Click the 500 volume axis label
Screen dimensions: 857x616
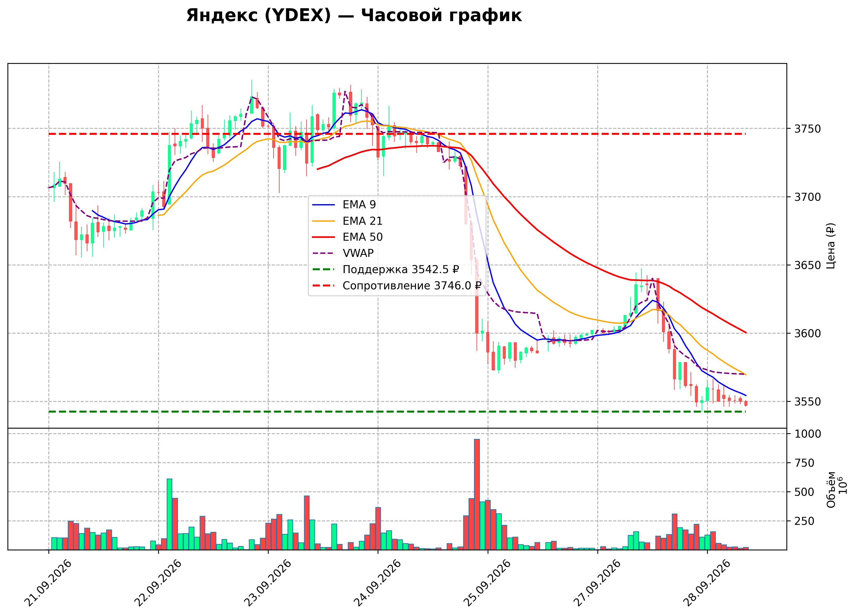tap(804, 492)
